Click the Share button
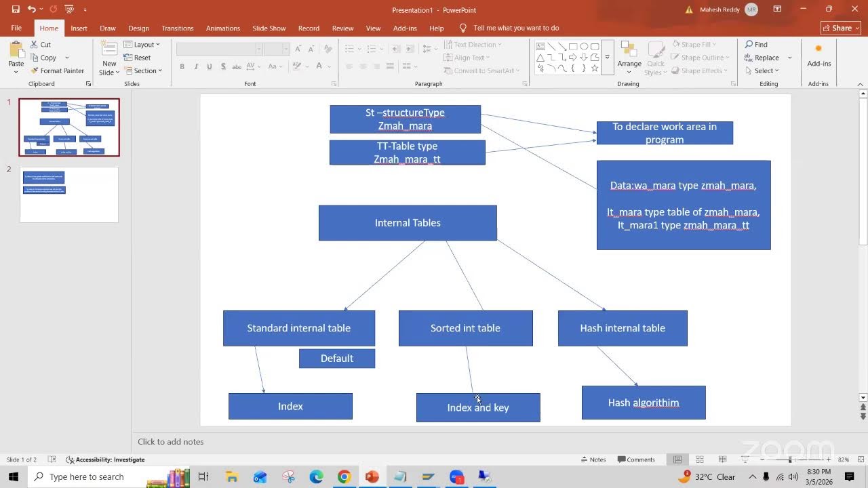The image size is (868, 488). (x=840, y=28)
